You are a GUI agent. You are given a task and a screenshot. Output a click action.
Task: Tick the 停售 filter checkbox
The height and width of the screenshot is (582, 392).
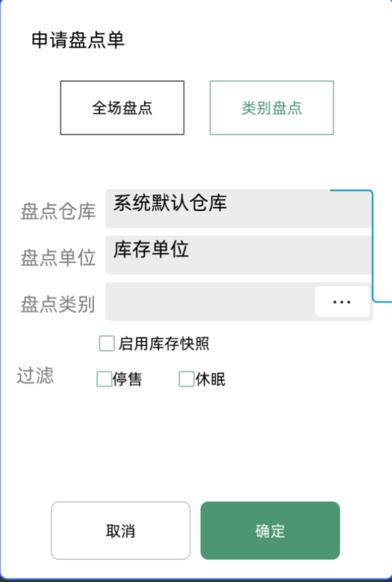[x=104, y=379]
